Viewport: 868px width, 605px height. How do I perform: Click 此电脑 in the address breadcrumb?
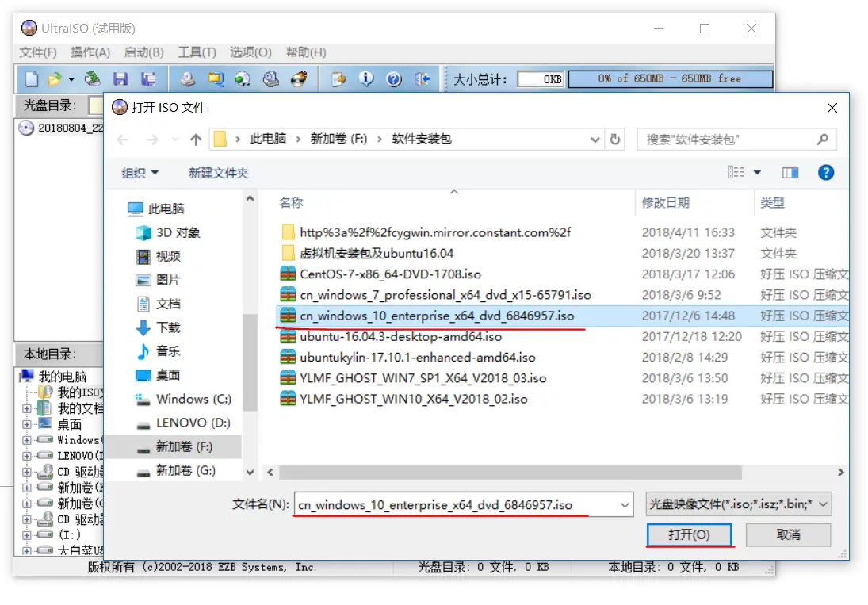(x=268, y=139)
